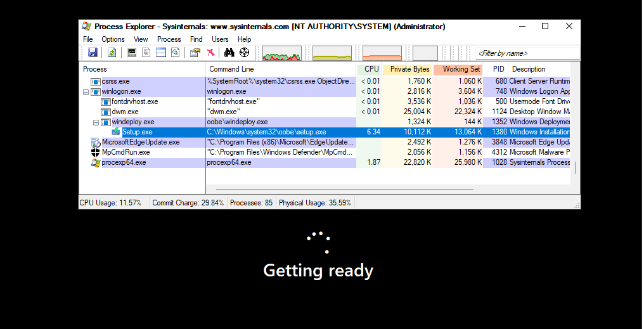Click the Commit Charge: 29.84% status entry
This screenshot has height=329, width=644.
[x=188, y=203]
